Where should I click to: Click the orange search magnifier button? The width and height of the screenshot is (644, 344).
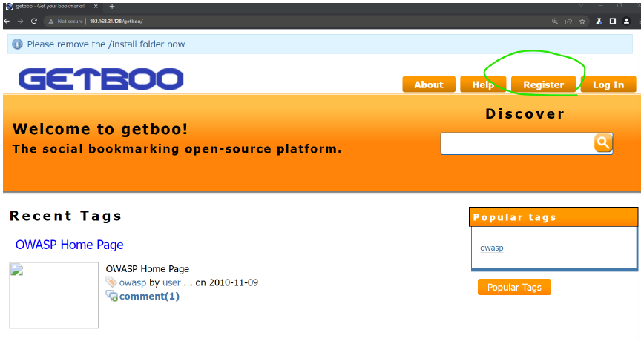603,143
